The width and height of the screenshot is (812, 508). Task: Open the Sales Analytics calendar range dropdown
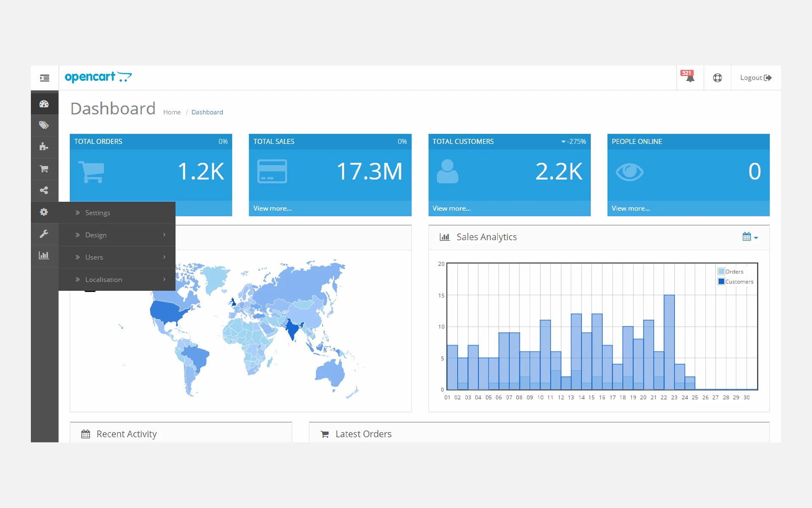(x=750, y=237)
